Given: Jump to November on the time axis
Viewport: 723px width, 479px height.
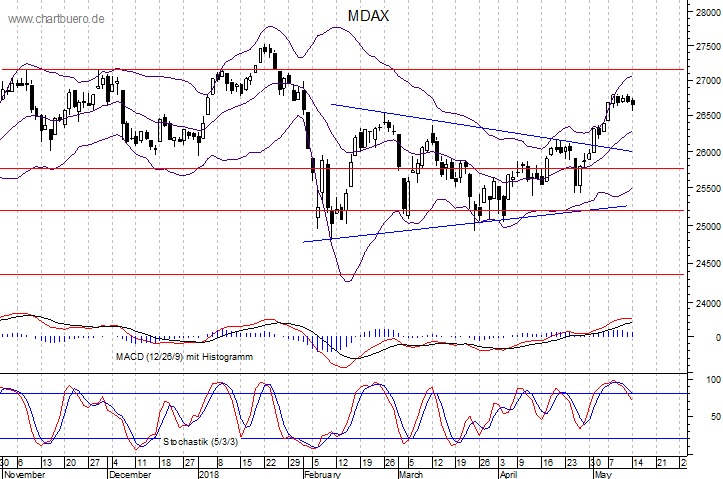Looking at the screenshot, I should pyautogui.click(x=23, y=473).
